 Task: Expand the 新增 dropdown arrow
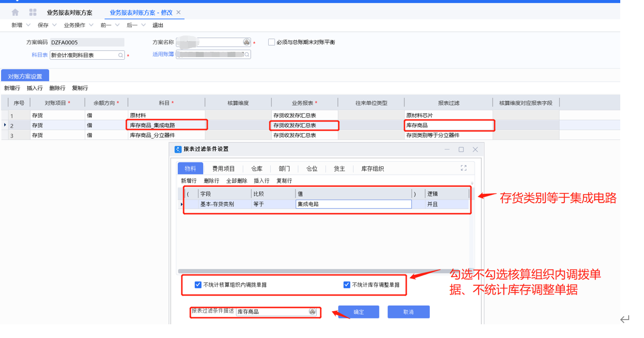29,25
